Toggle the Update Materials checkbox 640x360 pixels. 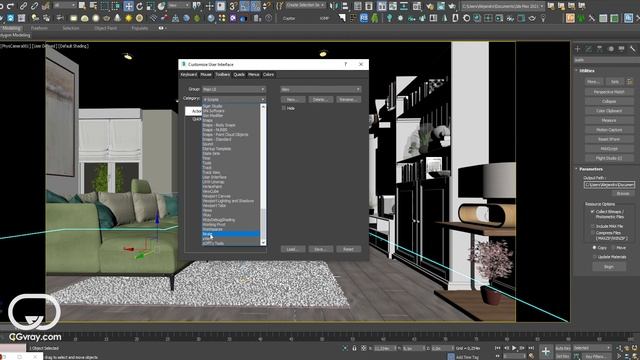[594, 257]
